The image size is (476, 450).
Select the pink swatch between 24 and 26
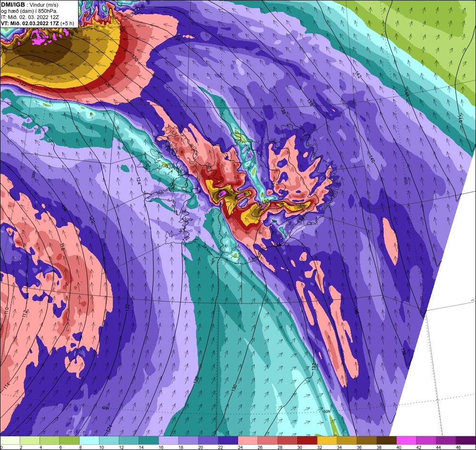click(248, 440)
